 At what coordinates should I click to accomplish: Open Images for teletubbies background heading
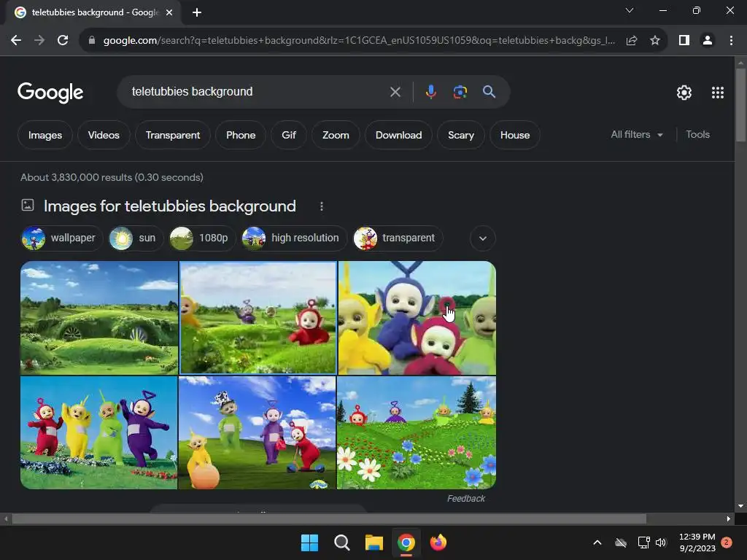(169, 206)
